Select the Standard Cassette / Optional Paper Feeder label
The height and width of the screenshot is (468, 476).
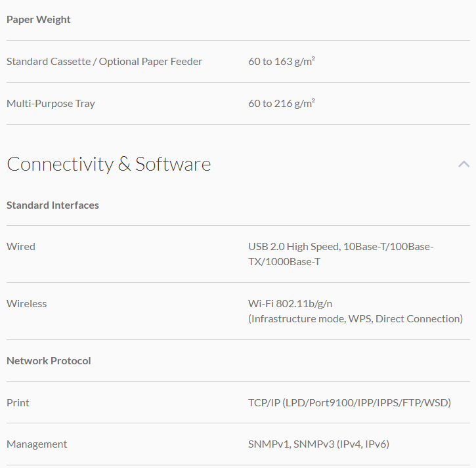(104, 62)
